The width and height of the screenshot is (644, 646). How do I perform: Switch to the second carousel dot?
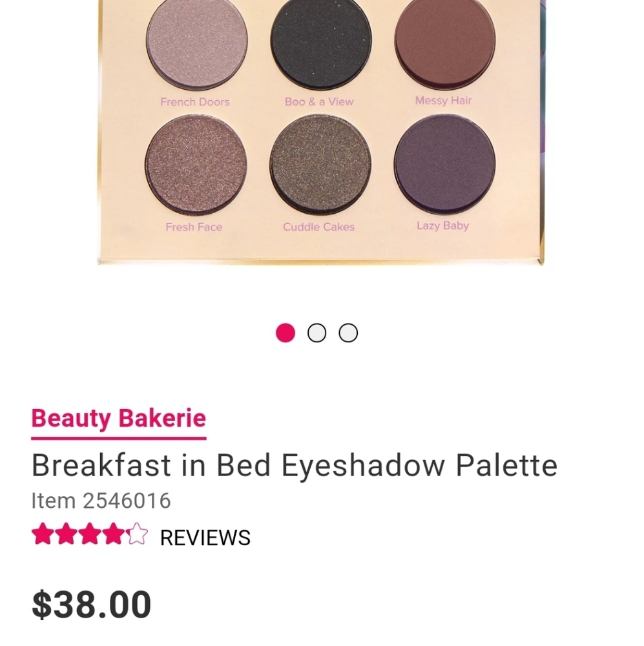click(x=317, y=333)
